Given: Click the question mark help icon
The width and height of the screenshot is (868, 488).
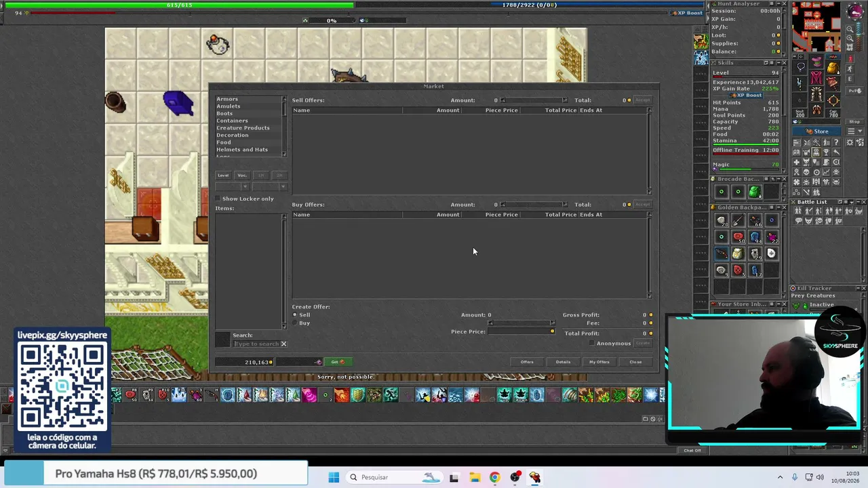Looking at the screenshot, I should coord(836,142).
